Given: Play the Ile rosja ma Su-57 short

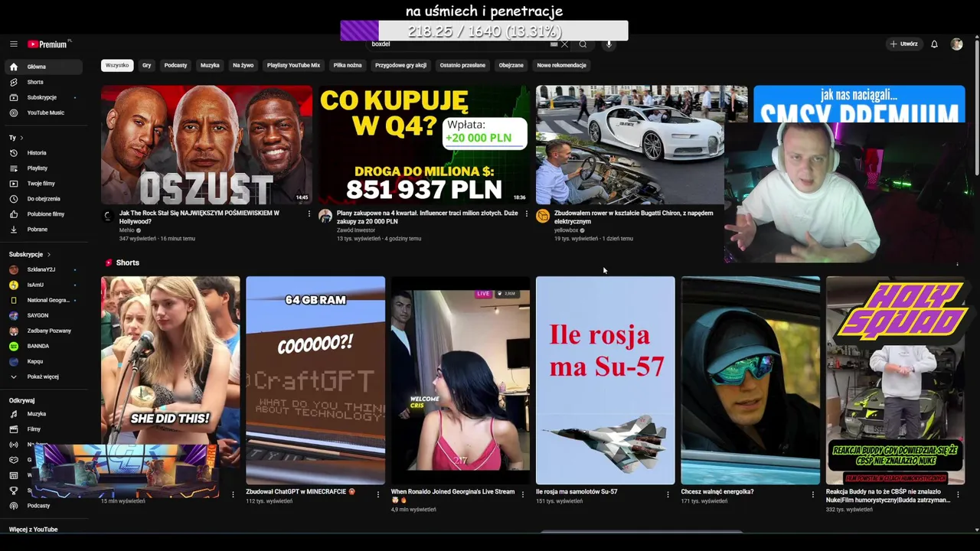Looking at the screenshot, I should [605, 380].
